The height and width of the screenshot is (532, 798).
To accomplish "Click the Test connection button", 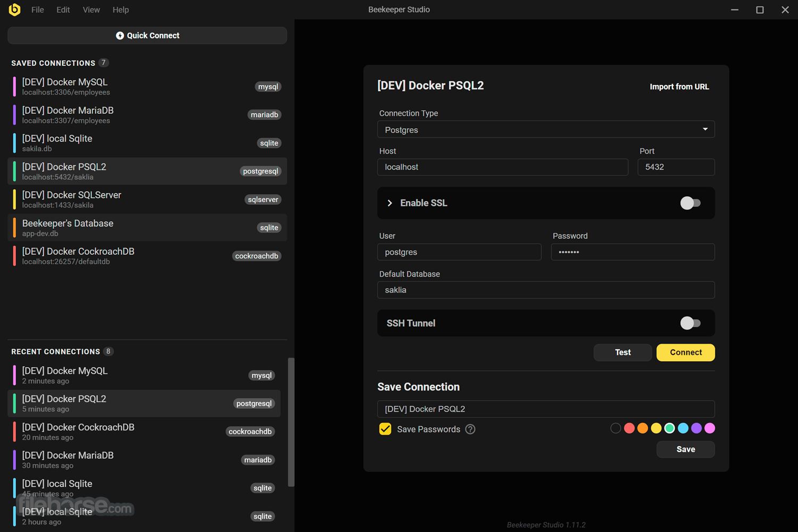I will (x=622, y=353).
